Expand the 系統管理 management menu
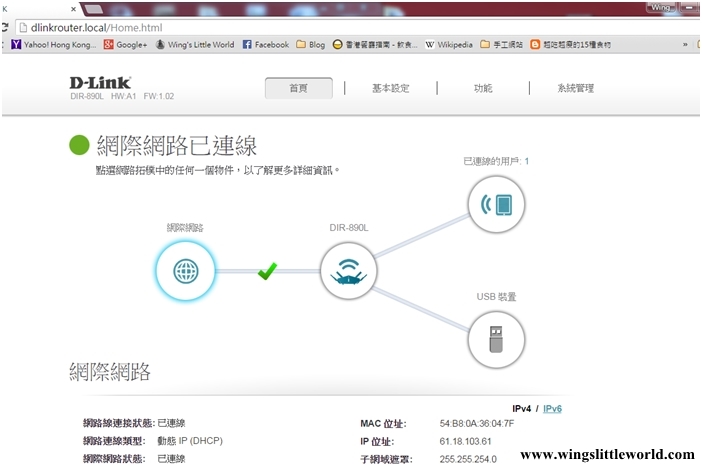 [575, 88]
